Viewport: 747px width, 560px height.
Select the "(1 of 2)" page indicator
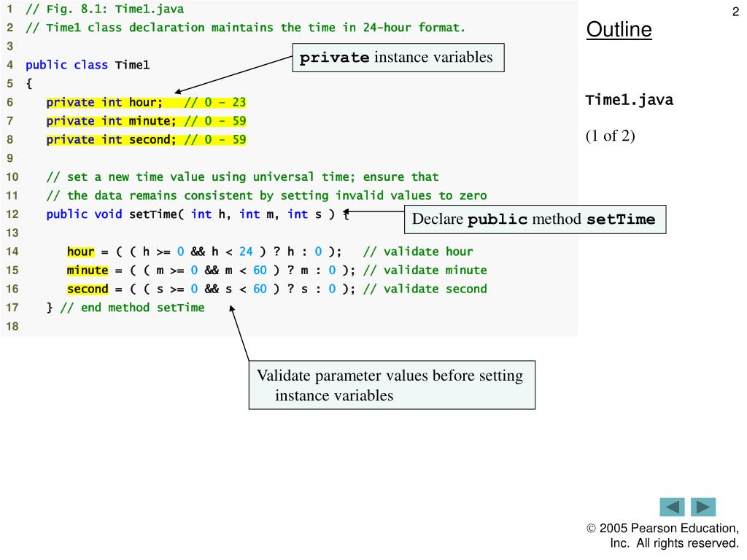[x=611, y=136]
